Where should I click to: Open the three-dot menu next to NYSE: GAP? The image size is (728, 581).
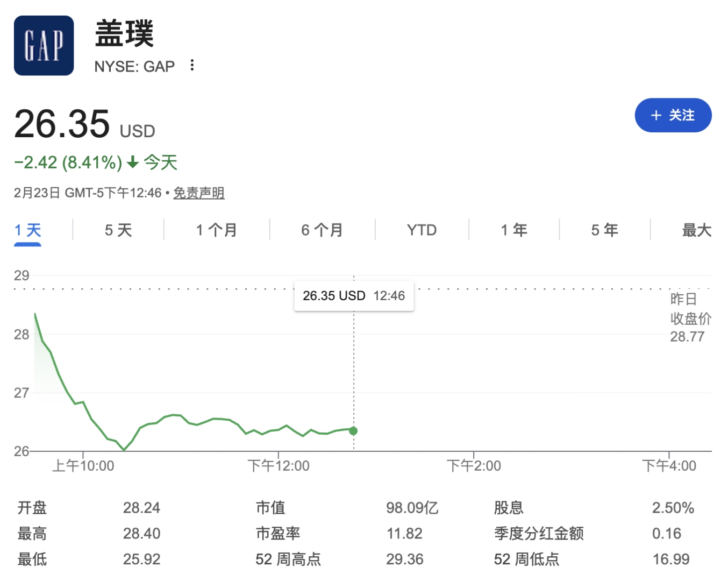192,65
